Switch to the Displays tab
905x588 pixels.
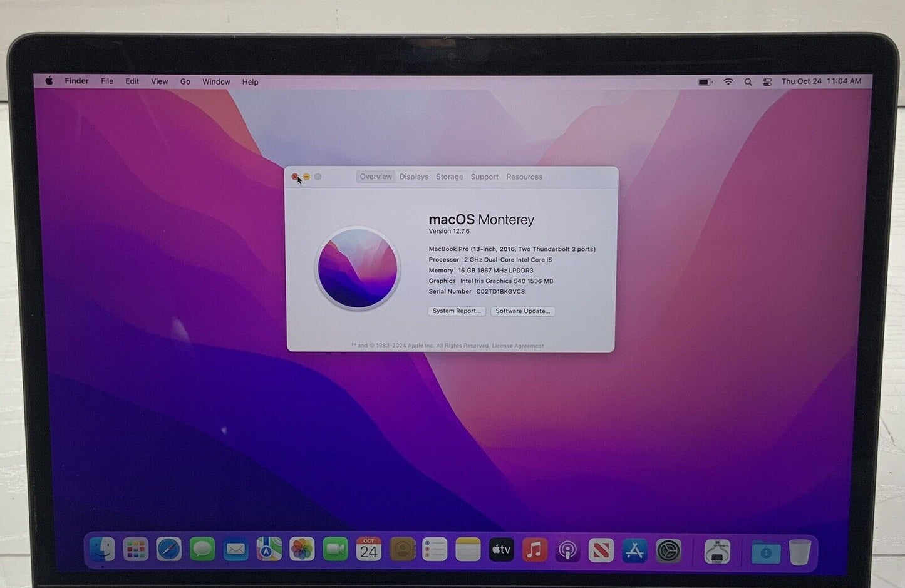click(414, 177)
